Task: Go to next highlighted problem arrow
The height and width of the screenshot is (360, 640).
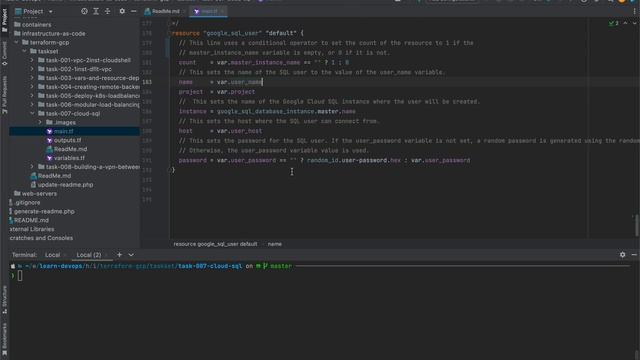Action: (634, 23)
